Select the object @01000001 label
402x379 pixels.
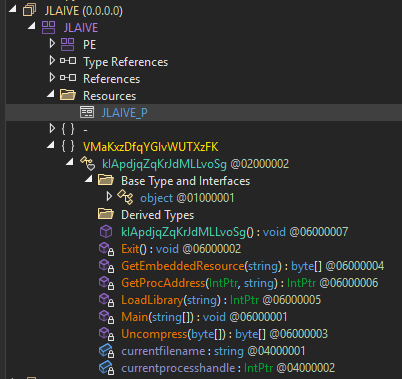point(187,198)
